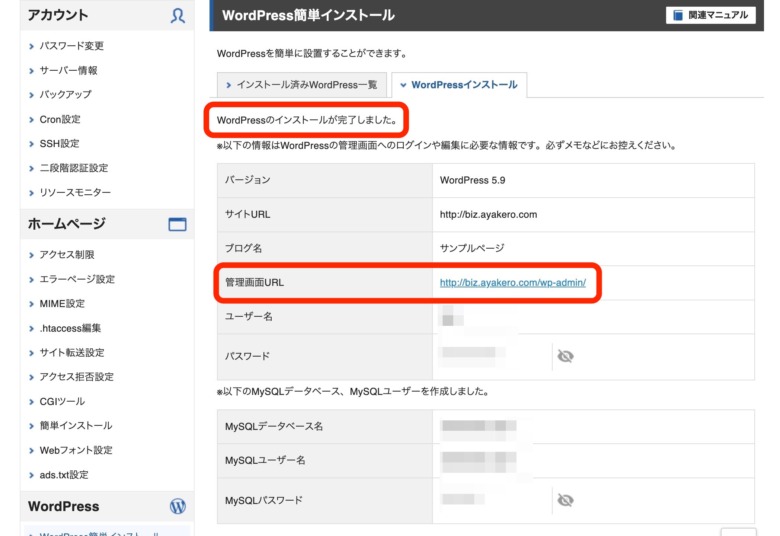Click the MySQLデータベース名 row label
The image size is (780, 536).
click(274, 426)
